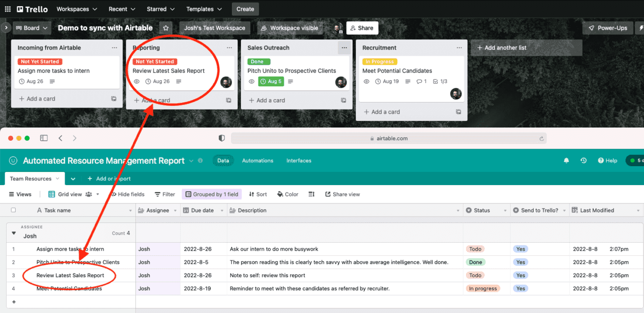Toggle watch eye on Pitch Unito card
This screenshot has width=644, height=313.
coord(252,81)
